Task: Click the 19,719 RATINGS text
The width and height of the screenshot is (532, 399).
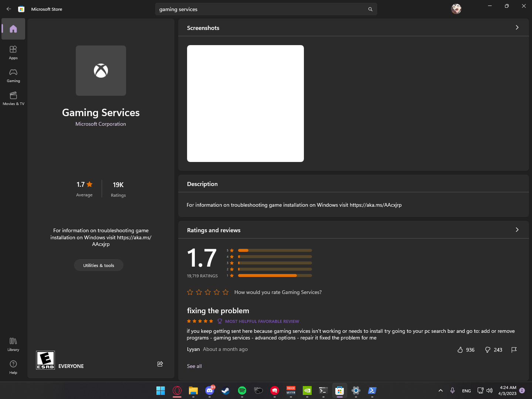Action: tap(202, 276)
